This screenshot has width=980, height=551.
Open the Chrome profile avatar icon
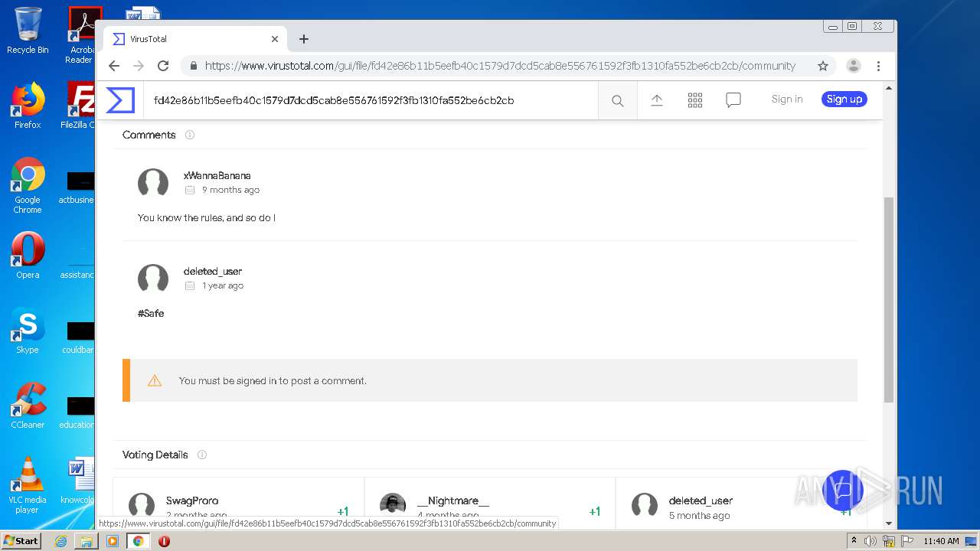(x=854, y=66)
